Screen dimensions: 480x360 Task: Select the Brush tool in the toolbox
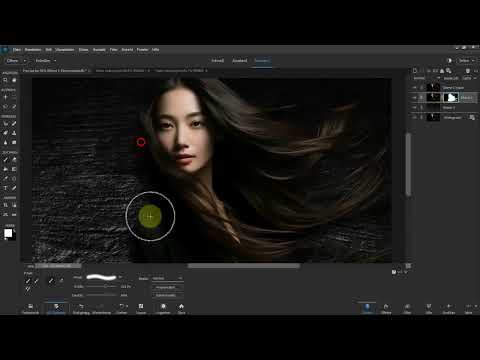5,160
